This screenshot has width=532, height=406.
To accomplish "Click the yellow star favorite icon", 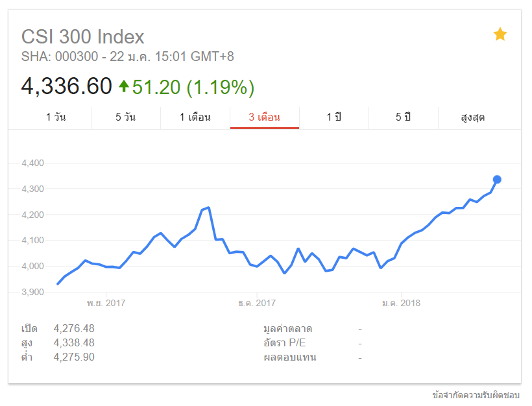I will point(500,34).
